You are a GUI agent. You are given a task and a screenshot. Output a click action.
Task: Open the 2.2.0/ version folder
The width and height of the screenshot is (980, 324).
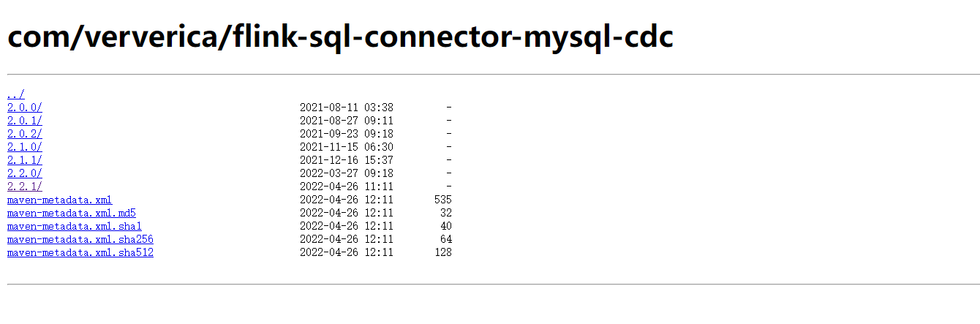click(x=25, y=173)
